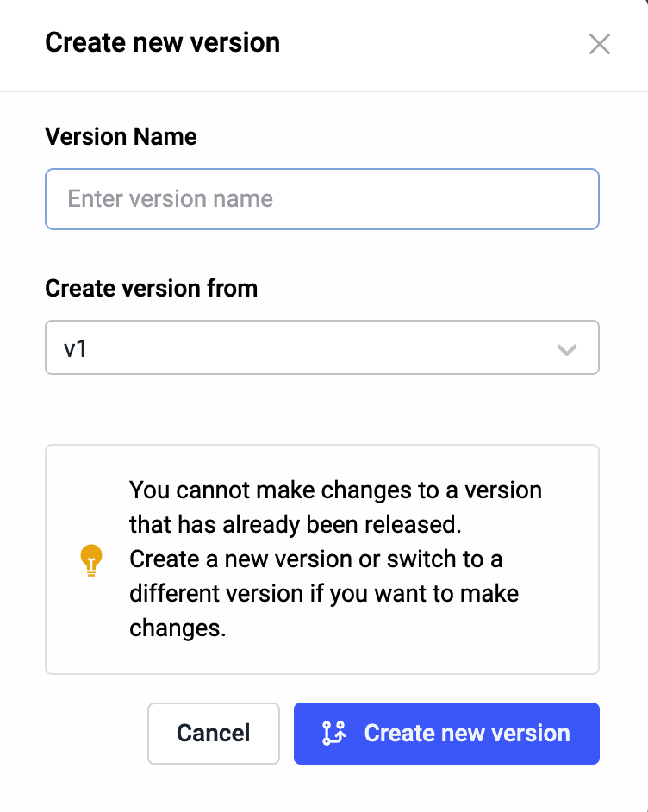Viewport: 648px width, 812px height.
Task: Click the X icon in dialog header
Action: (x=599, y=44)
